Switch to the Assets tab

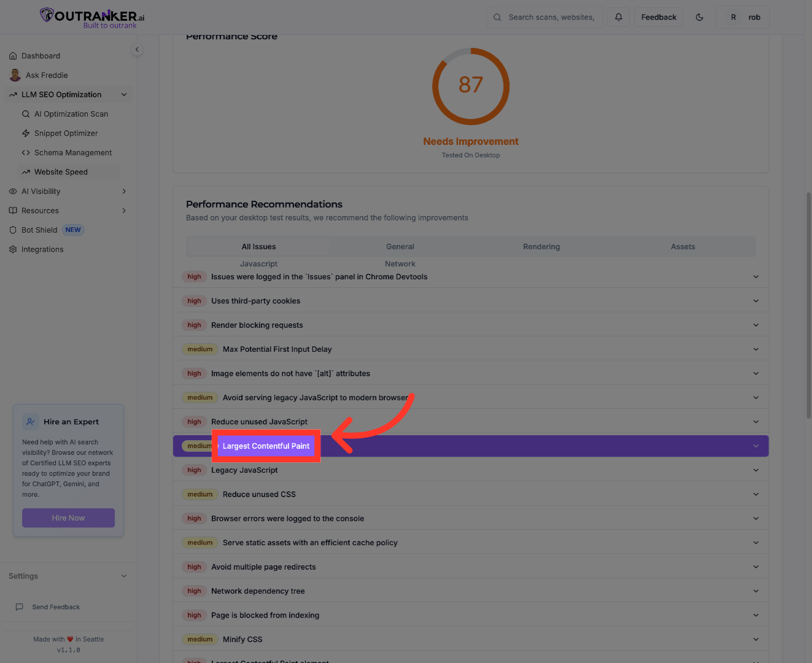tap(682, 247)
